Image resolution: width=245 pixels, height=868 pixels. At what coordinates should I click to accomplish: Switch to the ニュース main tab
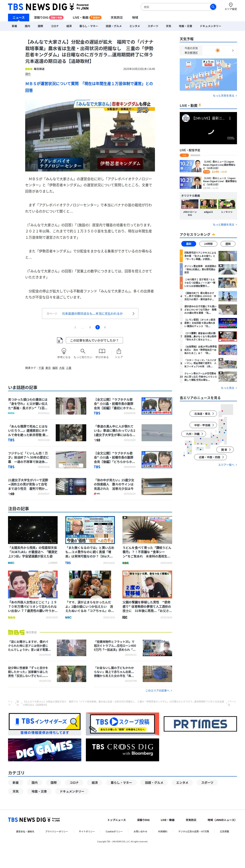[19, 18]
